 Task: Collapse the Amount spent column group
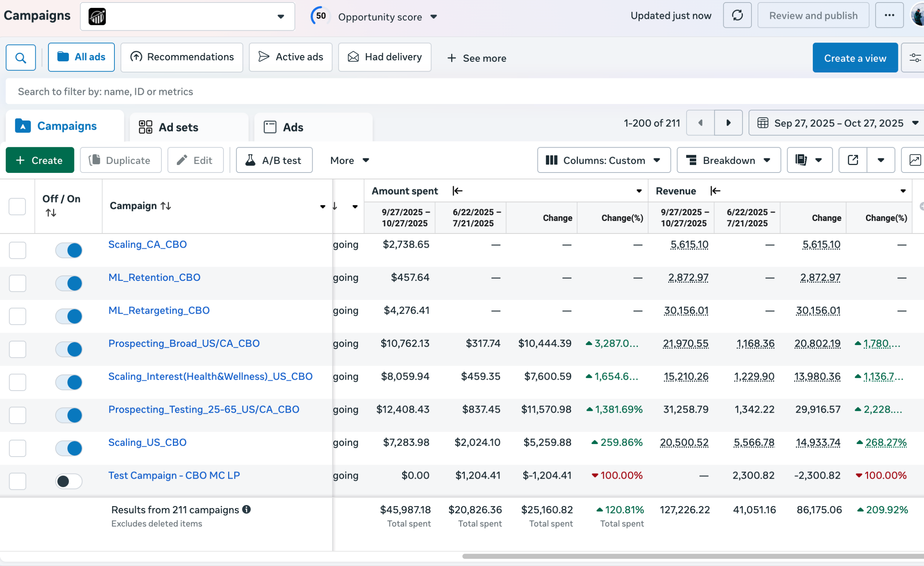[x=457, y=191]
